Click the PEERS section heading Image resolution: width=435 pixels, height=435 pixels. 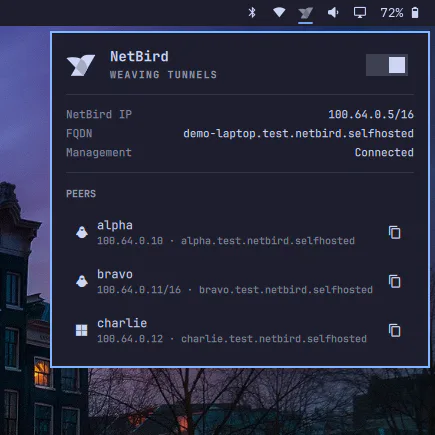pyautogui.click(x=81, y=194)
